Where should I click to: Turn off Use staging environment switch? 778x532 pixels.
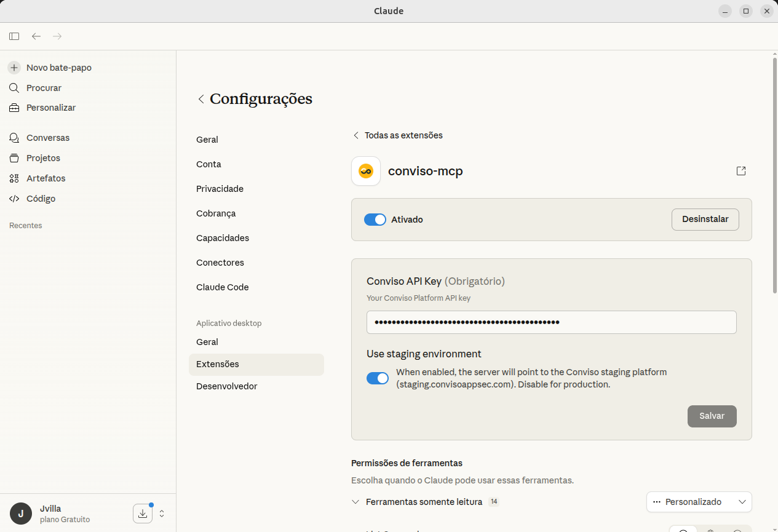378,378
